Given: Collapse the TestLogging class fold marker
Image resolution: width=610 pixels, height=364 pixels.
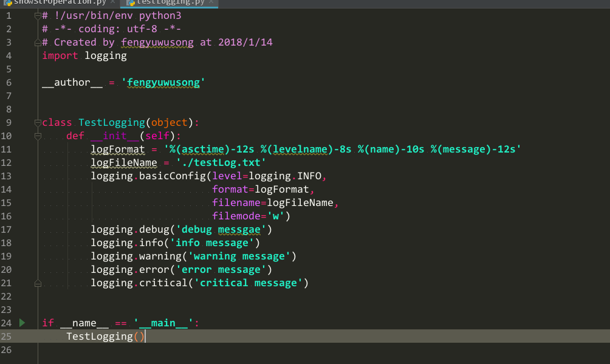Looking at the screenshot, I should (x=38, y=123).
